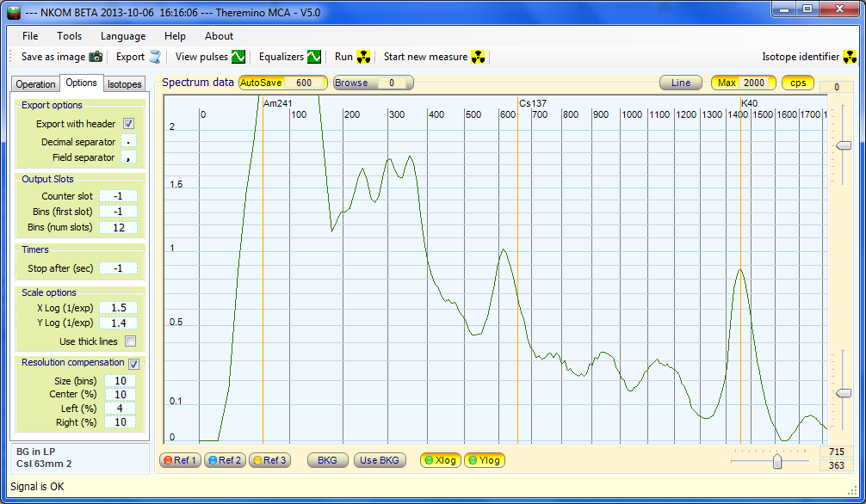Click the Size (bins) value field
The image size is (866, 504).
(x=120, y=381)
